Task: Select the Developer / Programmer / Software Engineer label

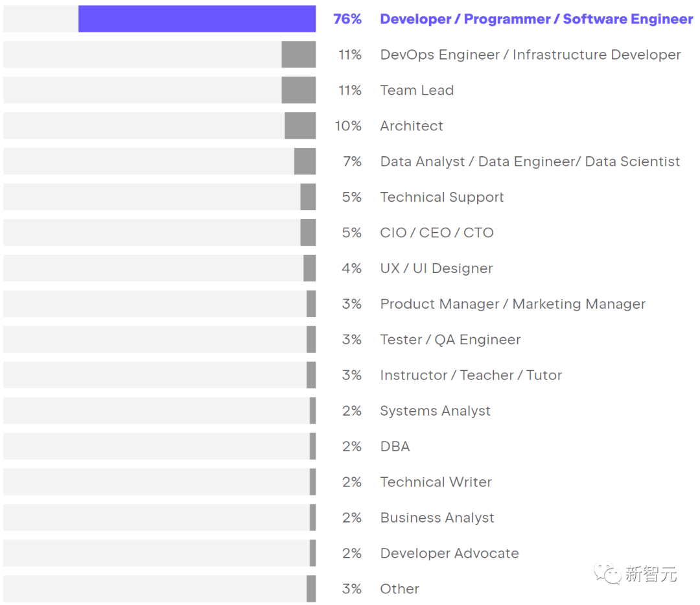Action: (x=536, y=19)
